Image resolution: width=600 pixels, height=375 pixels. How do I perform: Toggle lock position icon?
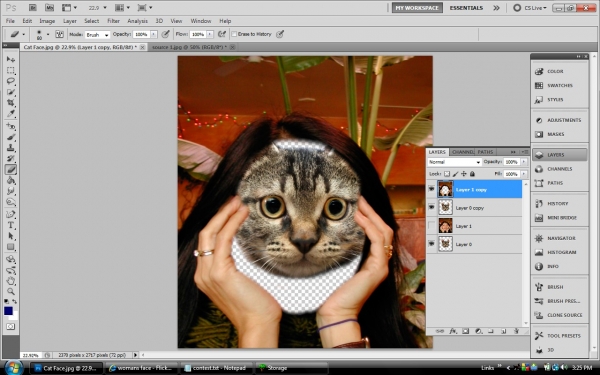pos(464,174)
